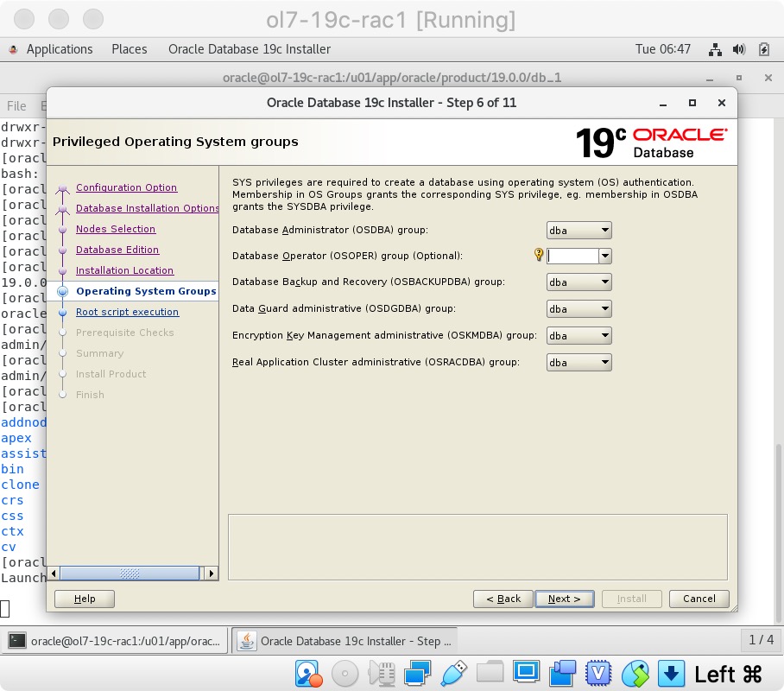The image size is (784, 691).
Task: Click workspace switcher 1 / 4
Action: [761, 639]
